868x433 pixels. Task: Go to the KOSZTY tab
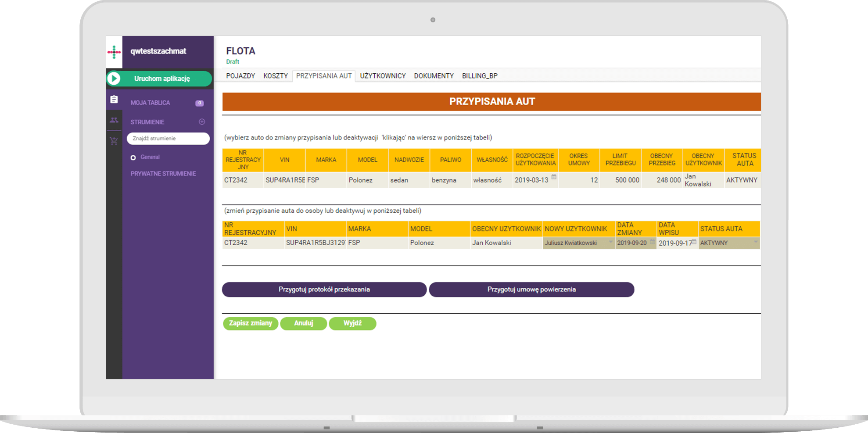click(x=276, y=76)
